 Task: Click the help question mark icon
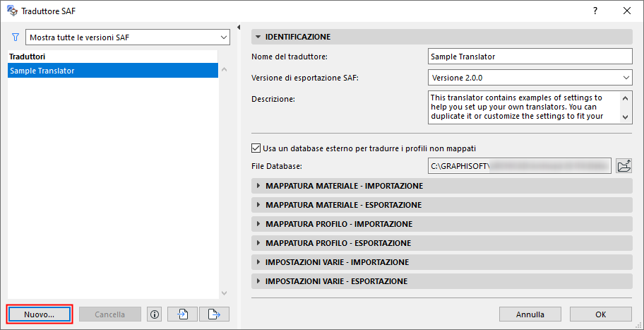coord(595,11)
